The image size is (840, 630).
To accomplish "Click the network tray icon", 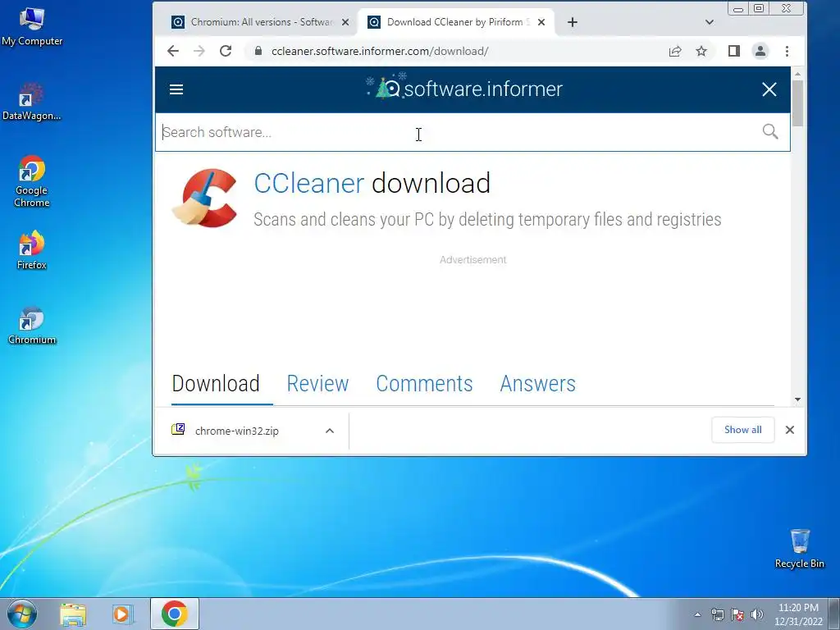I will pos(717,614).
